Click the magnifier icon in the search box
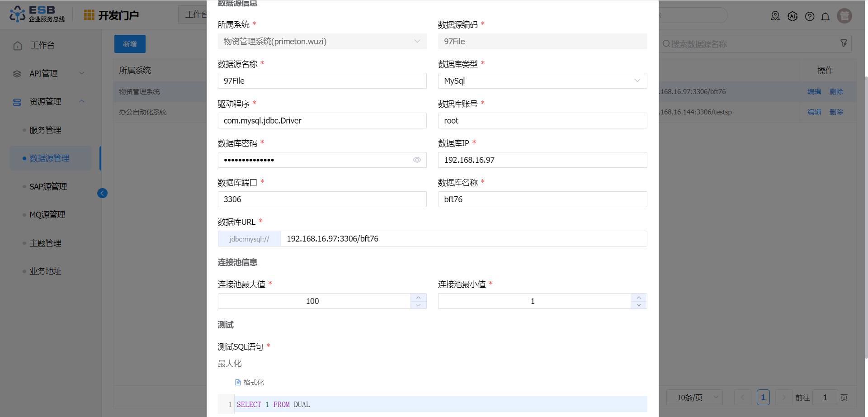Screen dimensions: 868x417 click(x=666, y=44)
